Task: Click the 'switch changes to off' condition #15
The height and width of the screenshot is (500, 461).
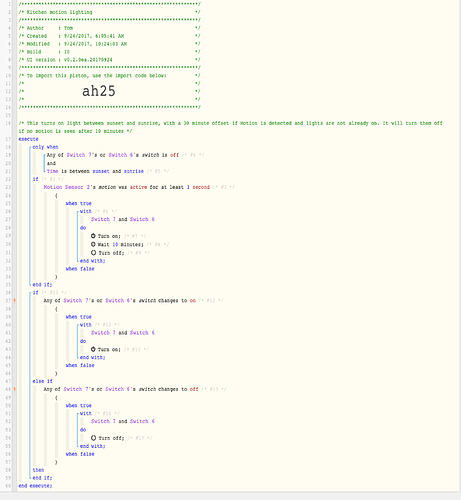Action: (x=121, y=389)
